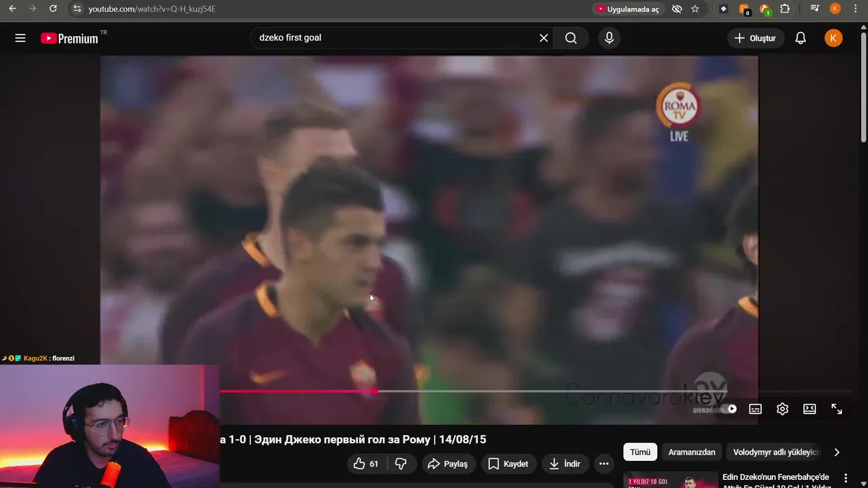The height and width of the screenshot is (488, 868).
Task: Click the red playhead on the progress bar
Action: pyautogui.click(x=374, y=391)
